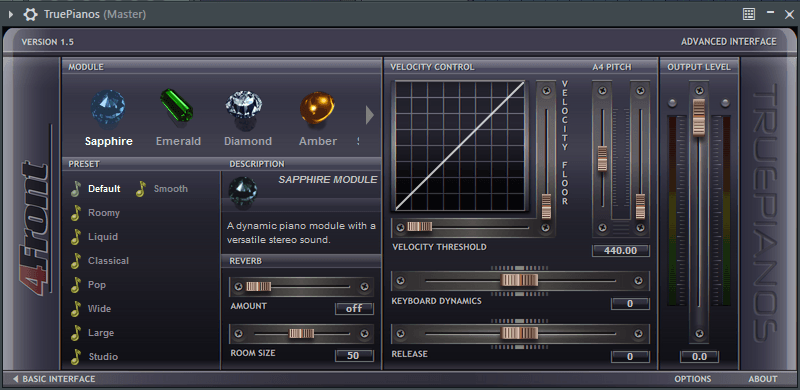The image size is (800, 390).
Task: Click the music note icon beside Large
Action: pos(76,333)
